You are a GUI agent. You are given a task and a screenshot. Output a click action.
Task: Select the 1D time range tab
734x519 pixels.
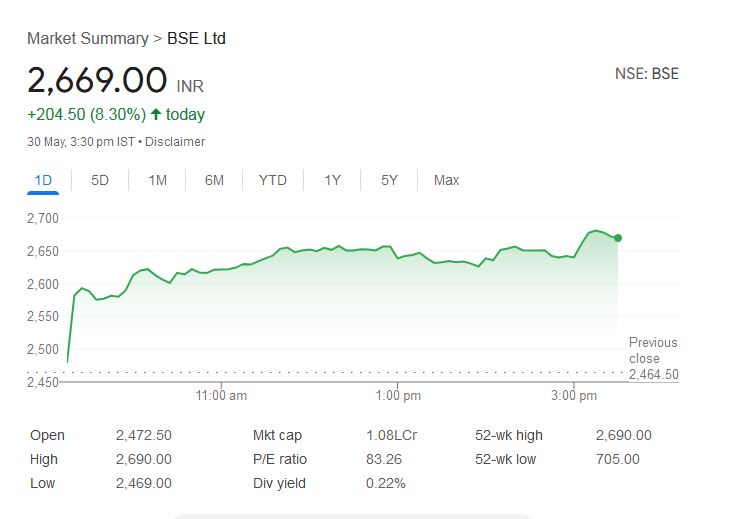click(x=43, y=180)
